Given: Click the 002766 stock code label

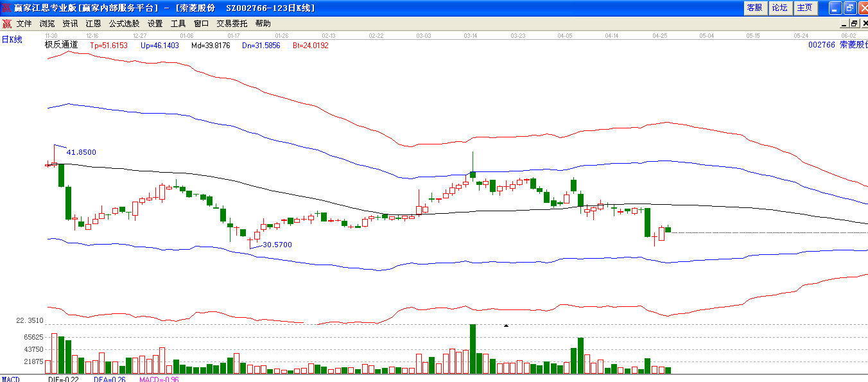Looking at the screenshot, I should tap(822, 45).
